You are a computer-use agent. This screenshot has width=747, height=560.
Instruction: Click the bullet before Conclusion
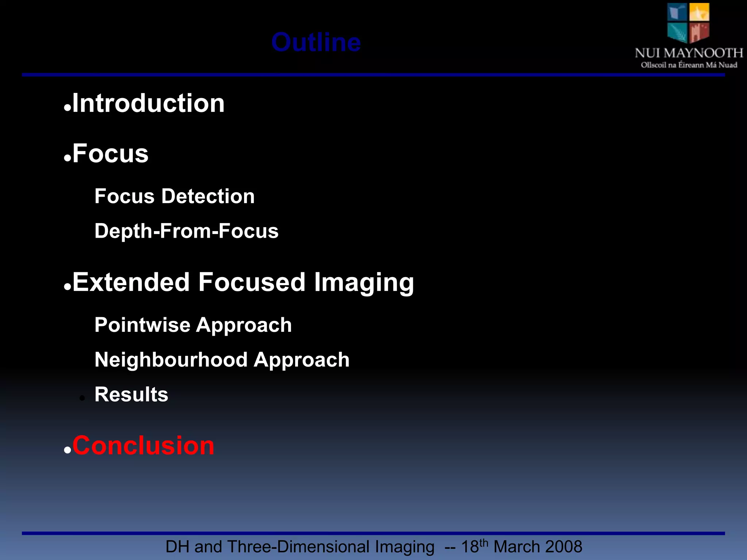pyautogui.click(x=67, y=451)
